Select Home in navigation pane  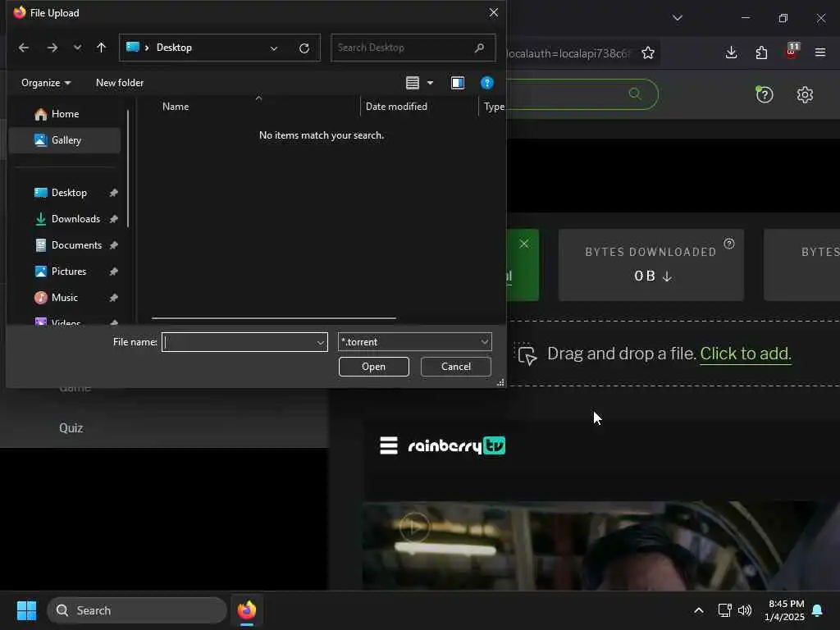pyautogui.click(x=65, y=113)
